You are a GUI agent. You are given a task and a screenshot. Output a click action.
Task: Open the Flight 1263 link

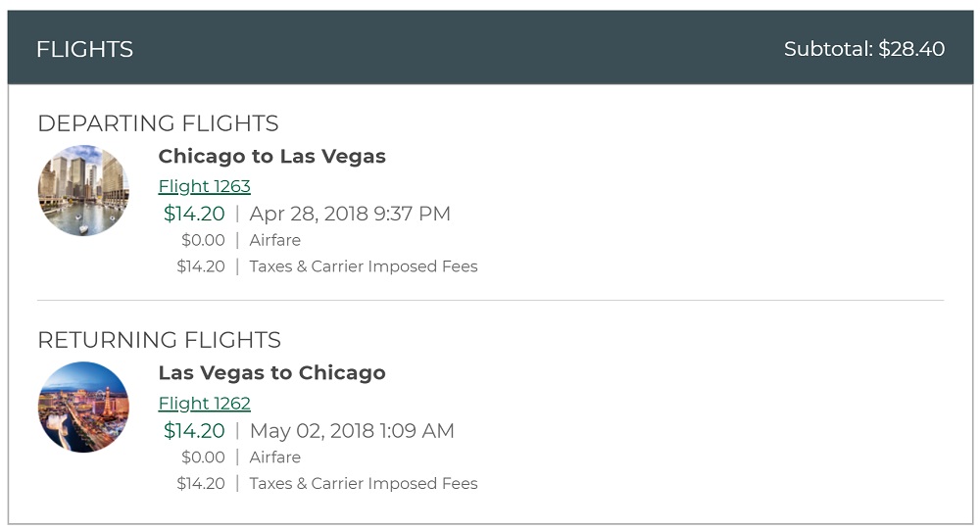tap(204, 186)
